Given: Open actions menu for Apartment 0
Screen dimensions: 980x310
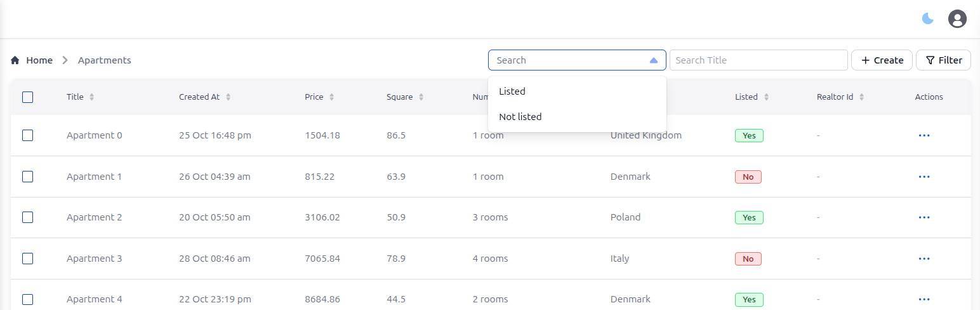Looking at the screenshot, I should pos(924,135).
